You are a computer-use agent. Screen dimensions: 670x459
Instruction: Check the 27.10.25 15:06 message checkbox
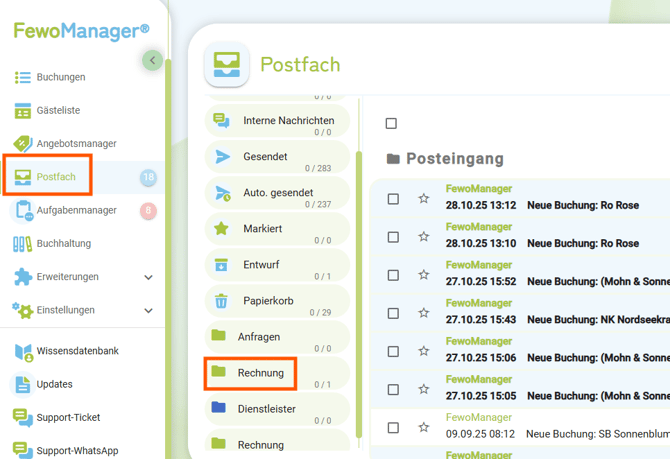click(x=393, y=352)
